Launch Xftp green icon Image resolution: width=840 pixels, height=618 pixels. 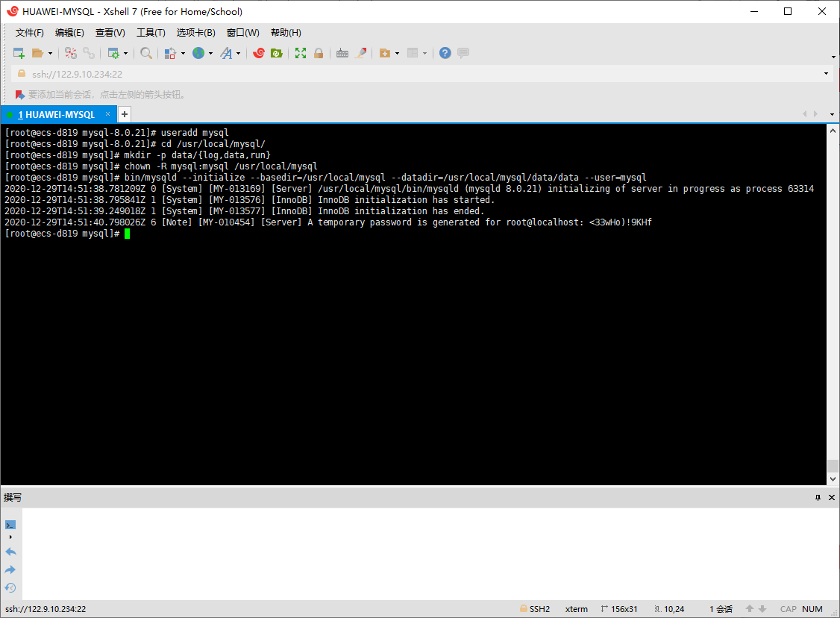coord(277,53)
